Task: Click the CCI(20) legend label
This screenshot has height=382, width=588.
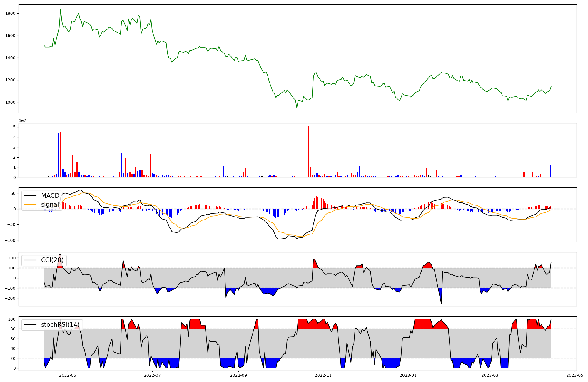Action: (x=52, y=260)
